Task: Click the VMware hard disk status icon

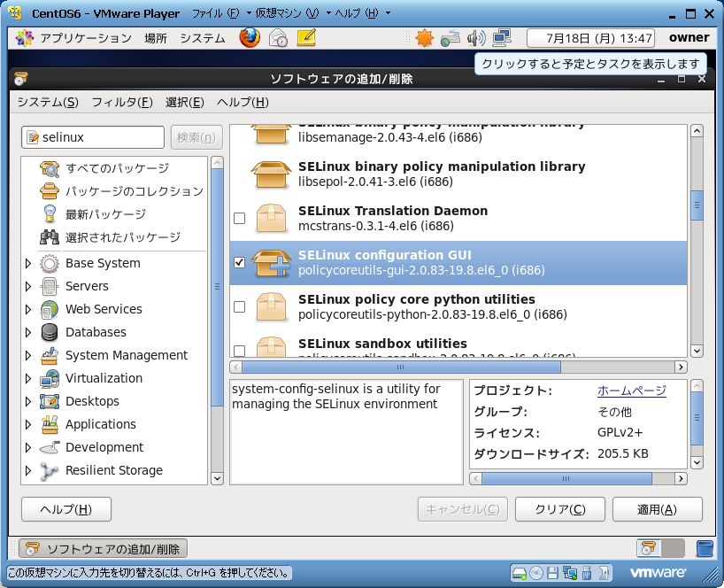Action: pos(519,573)
